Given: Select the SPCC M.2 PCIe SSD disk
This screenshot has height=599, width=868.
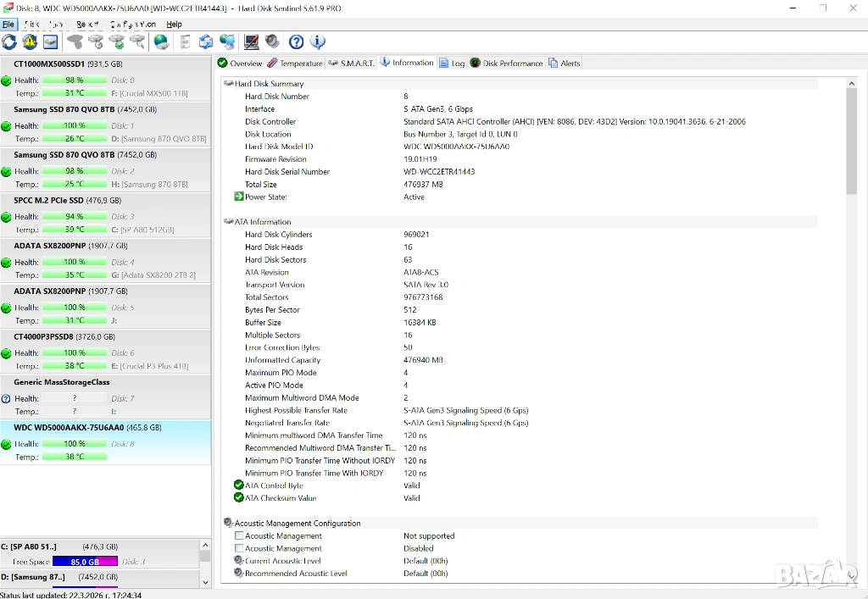Looking at the screenshot, I should 49,201.
